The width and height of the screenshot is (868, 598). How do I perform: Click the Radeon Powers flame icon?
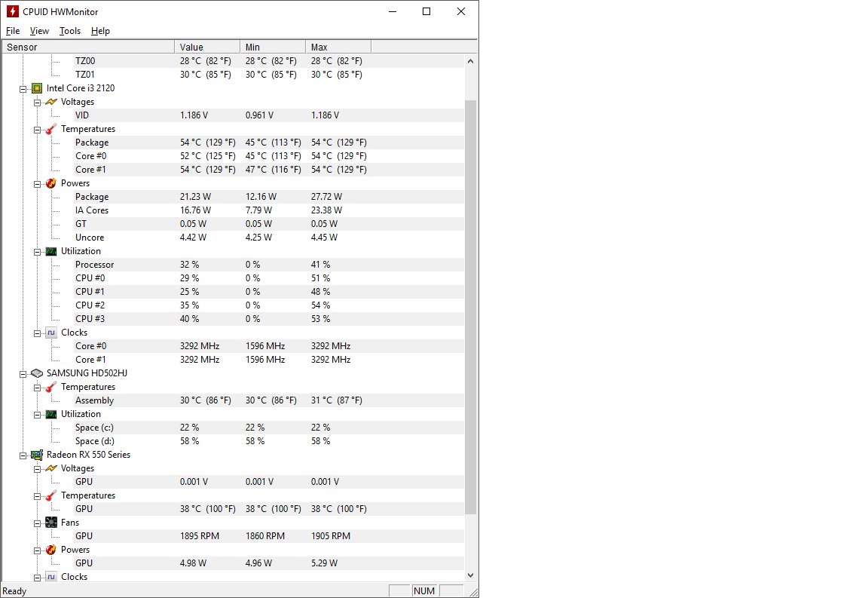tap(51, 550)
